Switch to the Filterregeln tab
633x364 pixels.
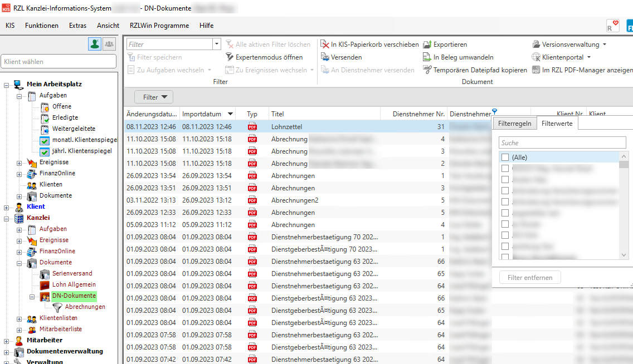pos(514,124)
